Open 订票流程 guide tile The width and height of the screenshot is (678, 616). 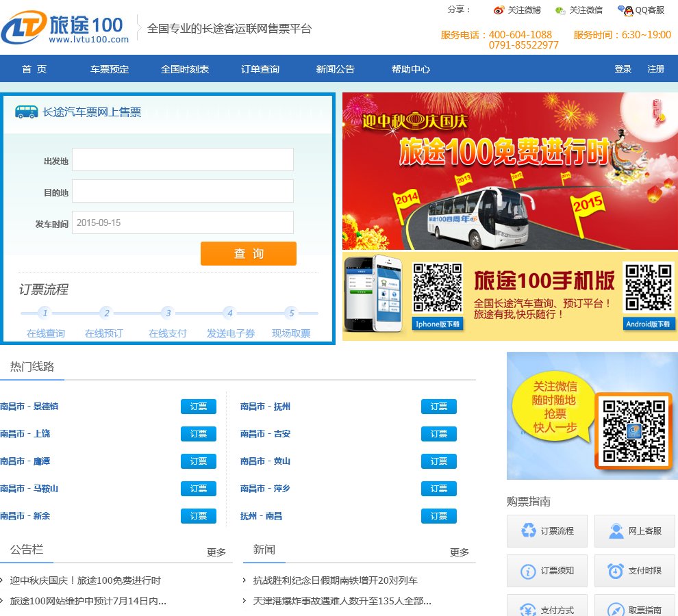[547, 531]
